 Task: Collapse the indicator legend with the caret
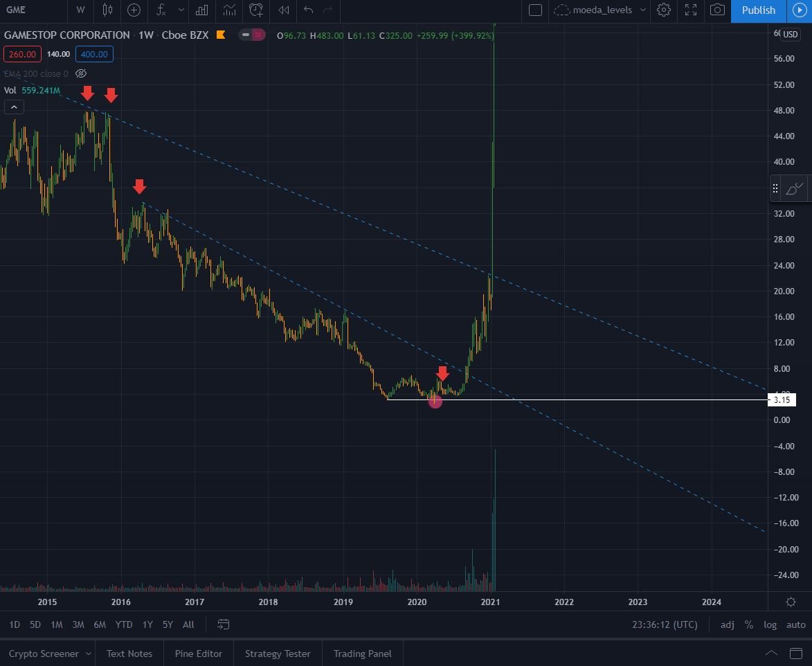point(14,107)
